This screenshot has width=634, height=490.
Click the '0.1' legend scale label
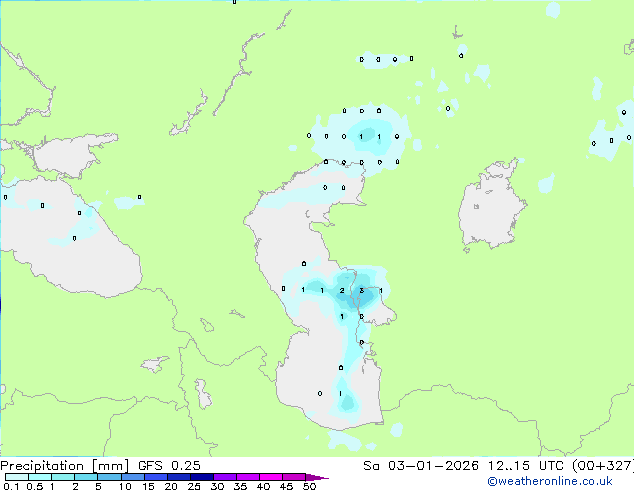click(11, 486)
